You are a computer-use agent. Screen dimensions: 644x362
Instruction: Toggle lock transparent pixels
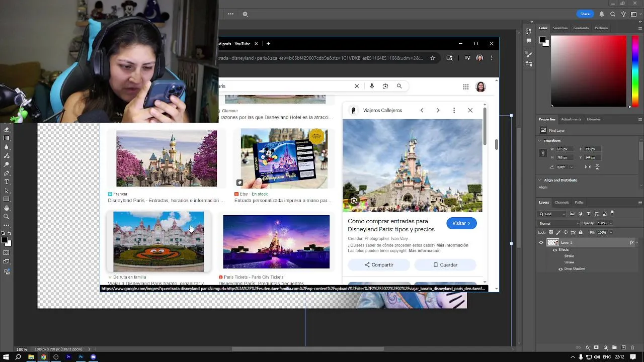[551, 232]
